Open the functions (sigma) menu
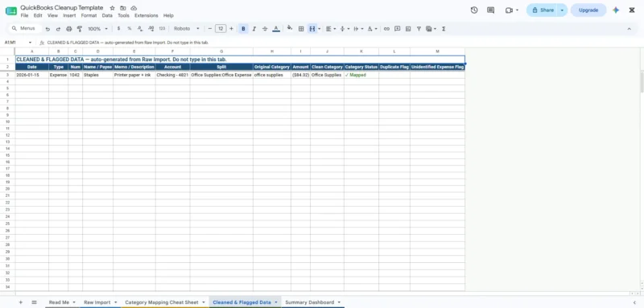The width and height of the screenshot is (644, 308). pyautogui.click(x=444, y=29)
